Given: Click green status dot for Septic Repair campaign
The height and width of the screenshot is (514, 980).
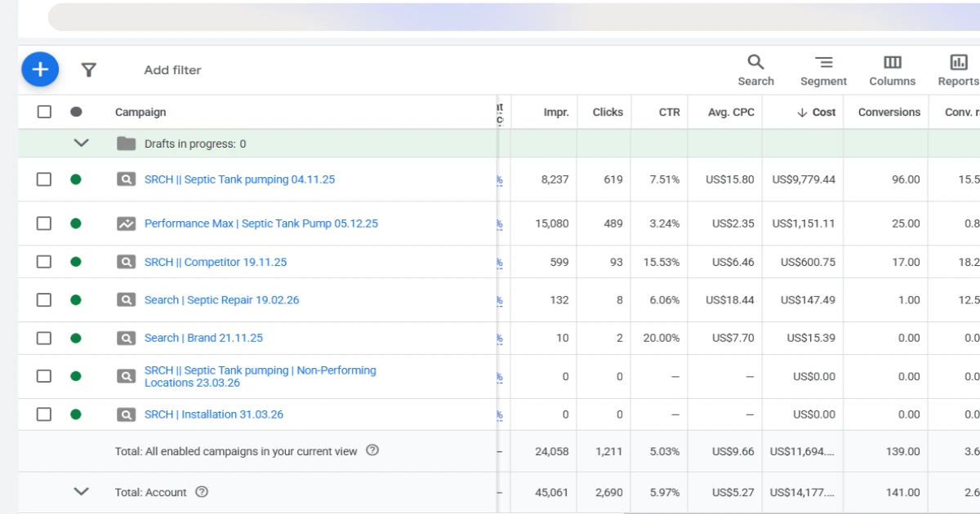Looking at the screenshot, I should click(x=76, y=300).
